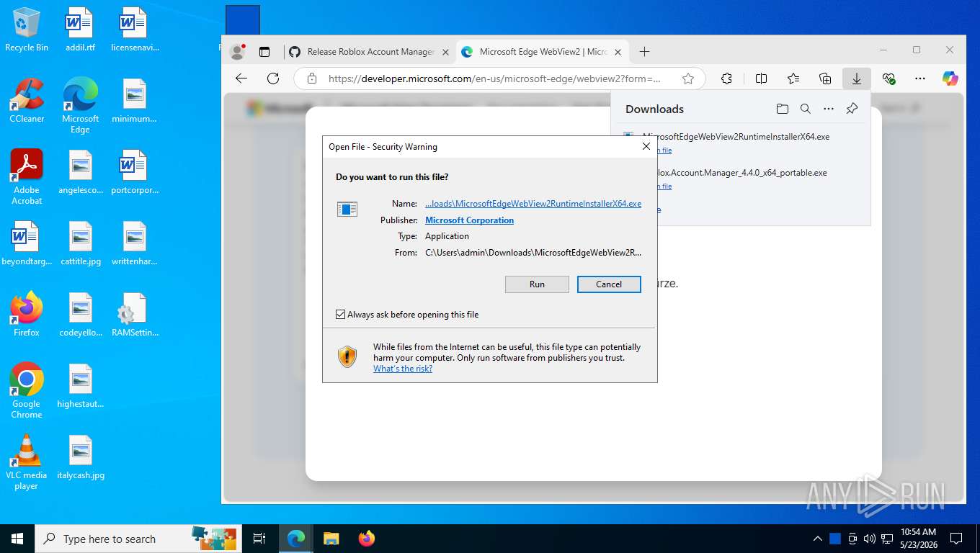Open VLC media player desktop shortcut
The height and width of the screenshot is (553, 980).
pos(27,462)
